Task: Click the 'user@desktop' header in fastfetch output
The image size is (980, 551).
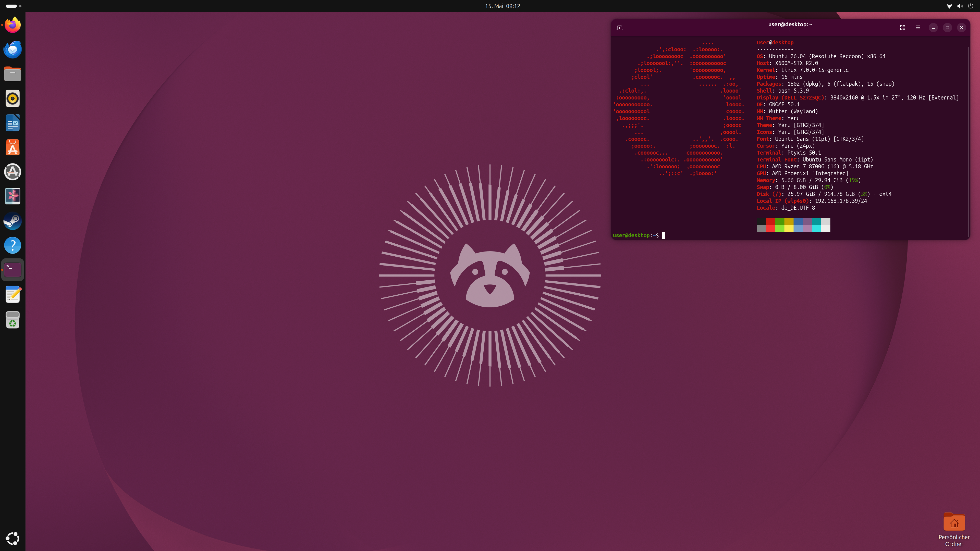Action: click(x=775, y=43)
